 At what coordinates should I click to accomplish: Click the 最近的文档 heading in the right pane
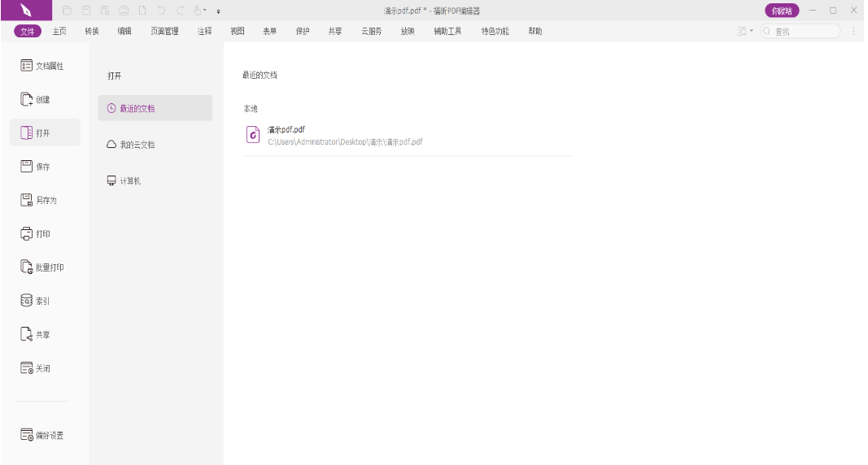click(260, 75)
